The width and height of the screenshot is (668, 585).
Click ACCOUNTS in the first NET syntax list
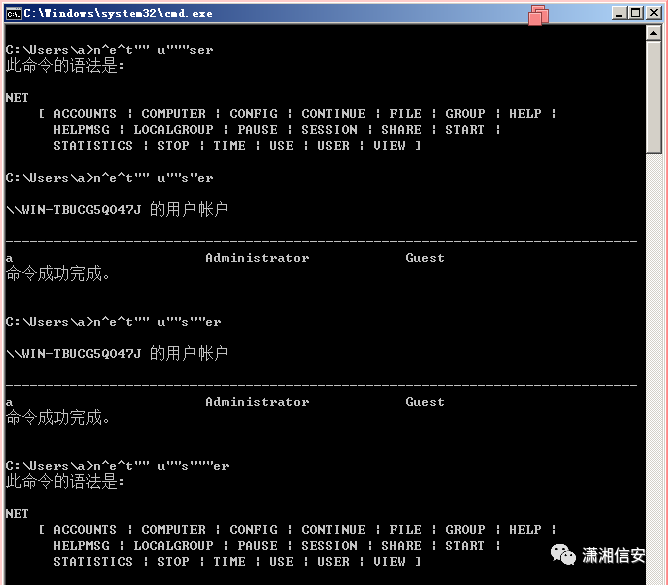[85, 114]
